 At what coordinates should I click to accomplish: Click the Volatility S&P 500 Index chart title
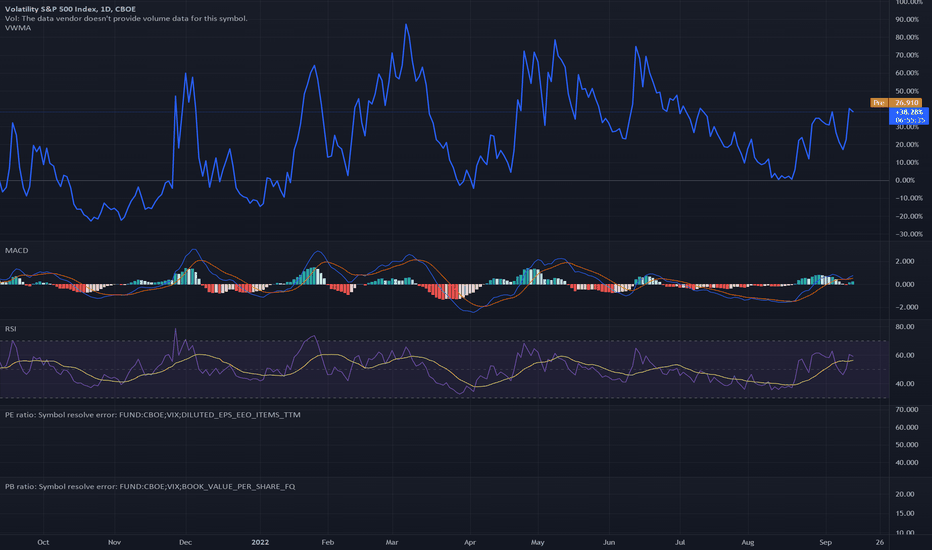tap(70, 9)
